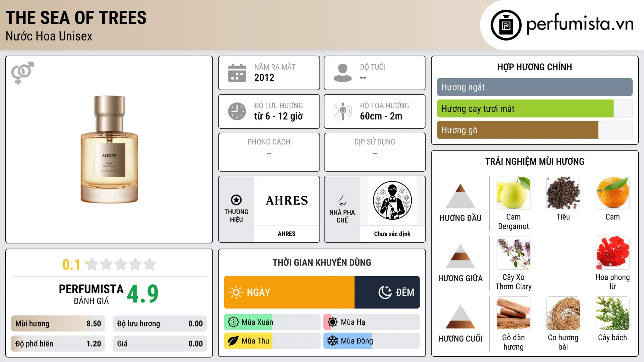This screenshot has width=644, height=362.
Task: Click the Nước Hoa Unisex subtitle
Action: [49, 36]
